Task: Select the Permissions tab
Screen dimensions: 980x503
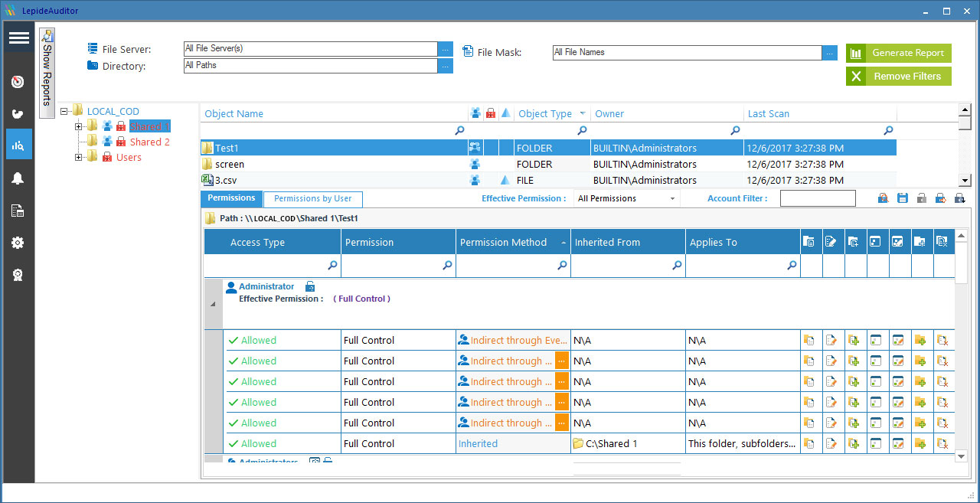Action: point(231,198)
